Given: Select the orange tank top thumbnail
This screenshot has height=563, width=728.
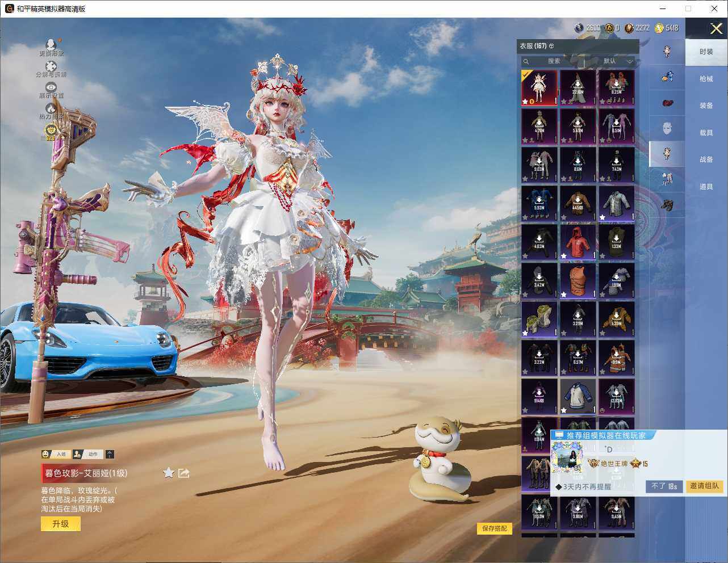Looking at the screenshot, I should 578,280.
